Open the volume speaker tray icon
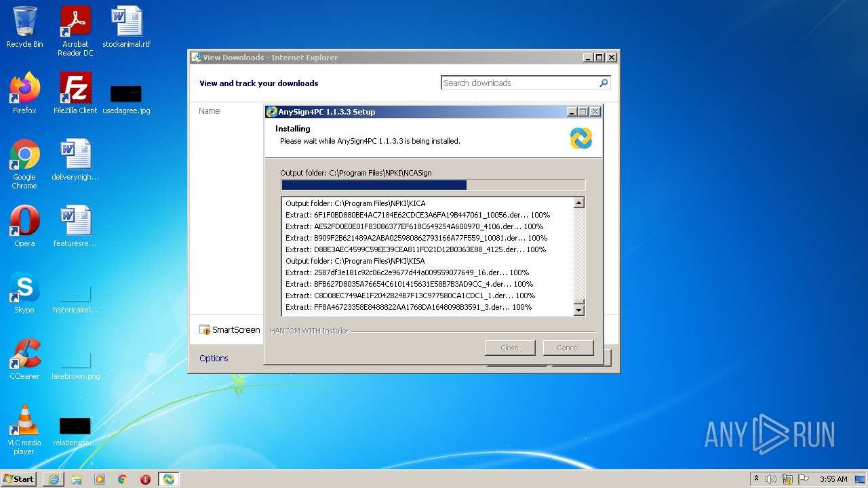The width and height of the screenshot is (868, 488). (x=771, y=479)
